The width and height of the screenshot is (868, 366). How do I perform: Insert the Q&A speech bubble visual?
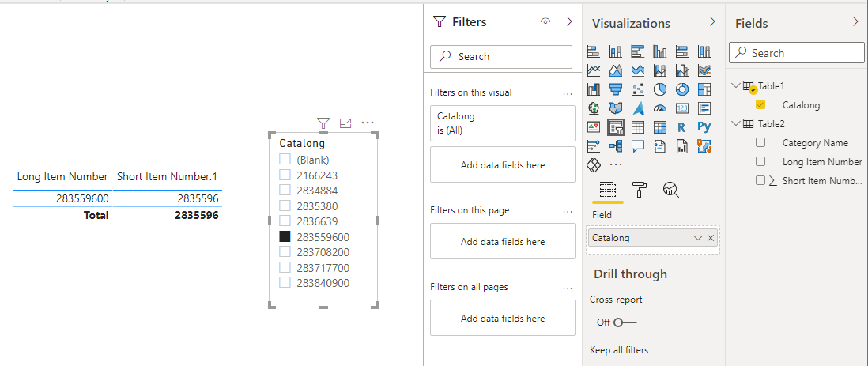(x=638, y=146)
